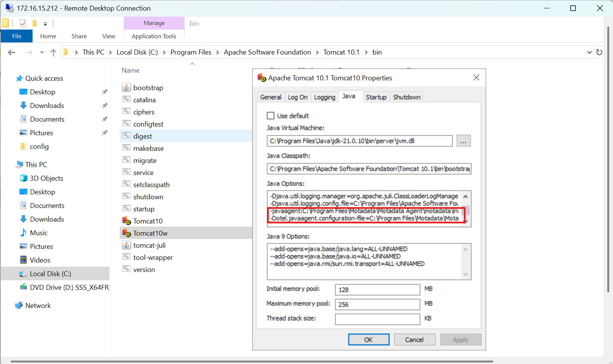
Task: Click the Network icon in navigation pane
Action: pyautogui.click(x=19, y=305)
